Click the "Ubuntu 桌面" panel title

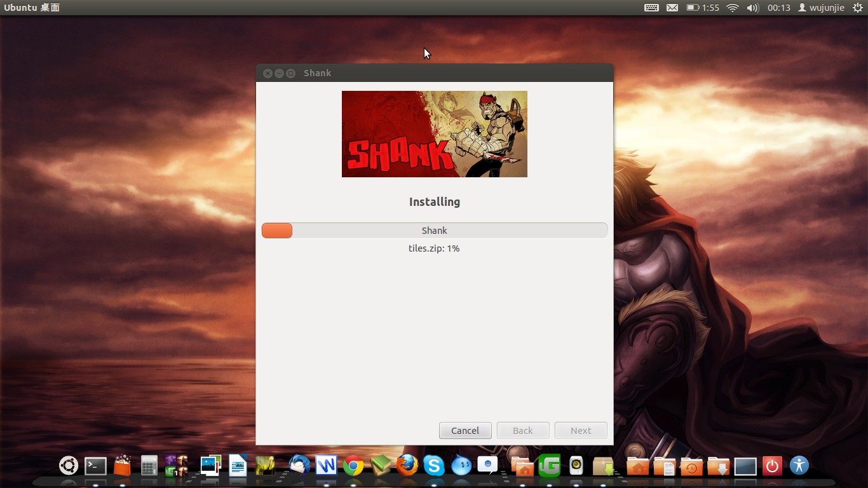coord(32,8)
